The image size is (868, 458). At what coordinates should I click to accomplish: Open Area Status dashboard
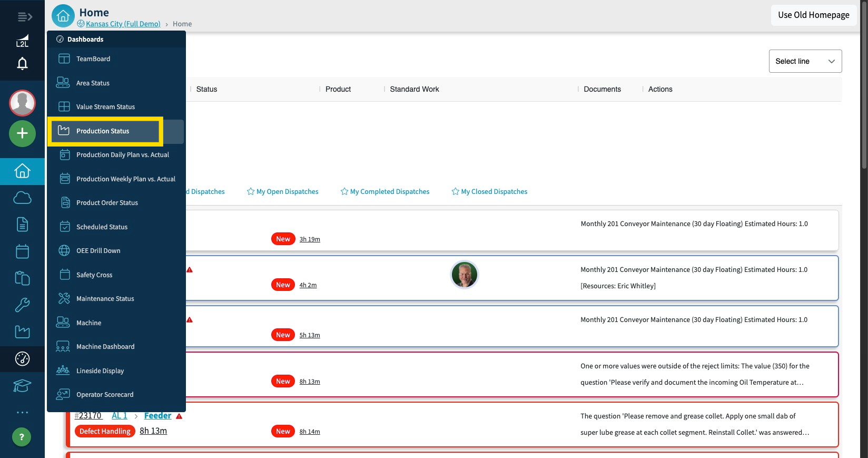tap(116, 83)
